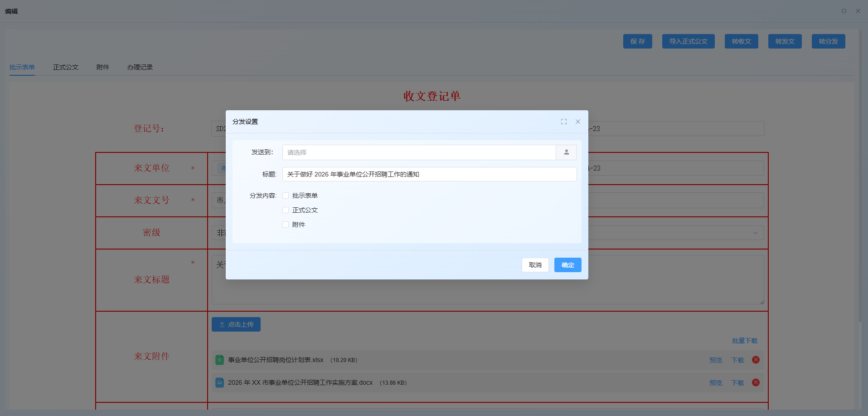Preview the 工作实施方案.docx file
The image size is (868, 416).
pyautogui.click(x=716, y=383)
